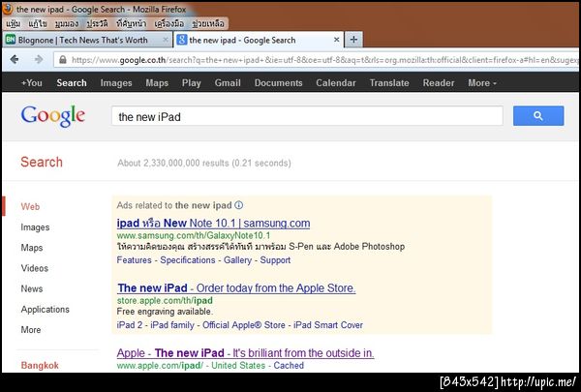Select Videos in left sidebar
Screen dimensions: 581x392
35,268
